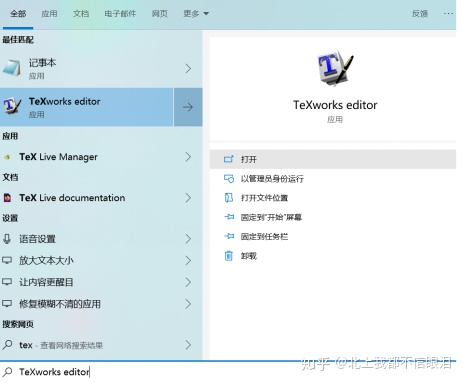Click the display icon beside 修复模糊不清的应用
This screenshot has width=463, height=383.
[x=7, y=304]
